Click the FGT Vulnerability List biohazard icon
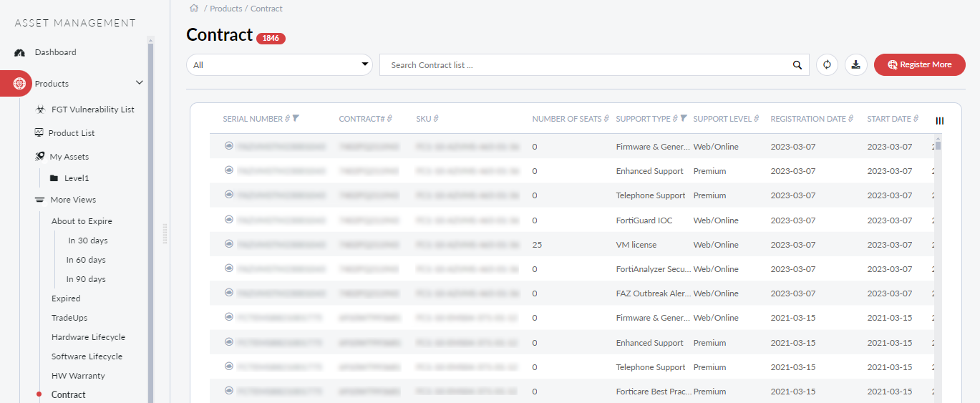Image resolution: width=980 pixels, height=403 pixels. coord(40,110)
